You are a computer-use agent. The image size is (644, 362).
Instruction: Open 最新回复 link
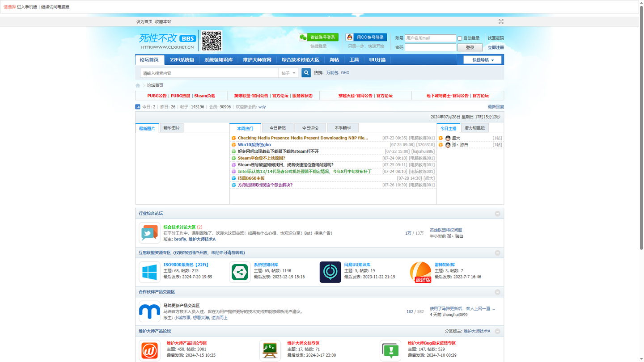point(496,107)
